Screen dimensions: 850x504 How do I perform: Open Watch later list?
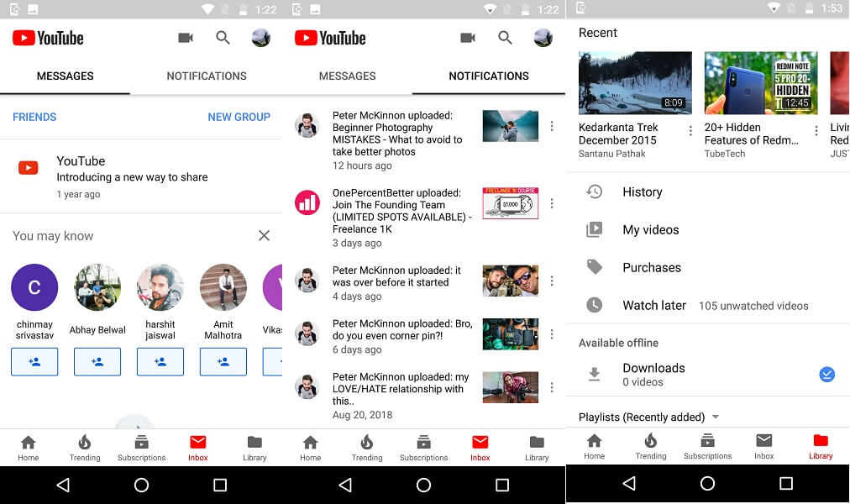click(x=707, y=306)
